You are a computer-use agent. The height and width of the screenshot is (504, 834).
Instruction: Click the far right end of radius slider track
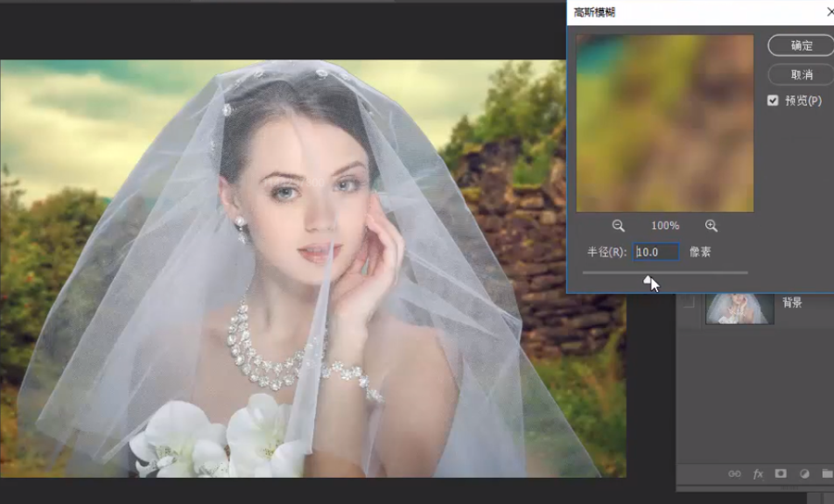tap(746, 272)
